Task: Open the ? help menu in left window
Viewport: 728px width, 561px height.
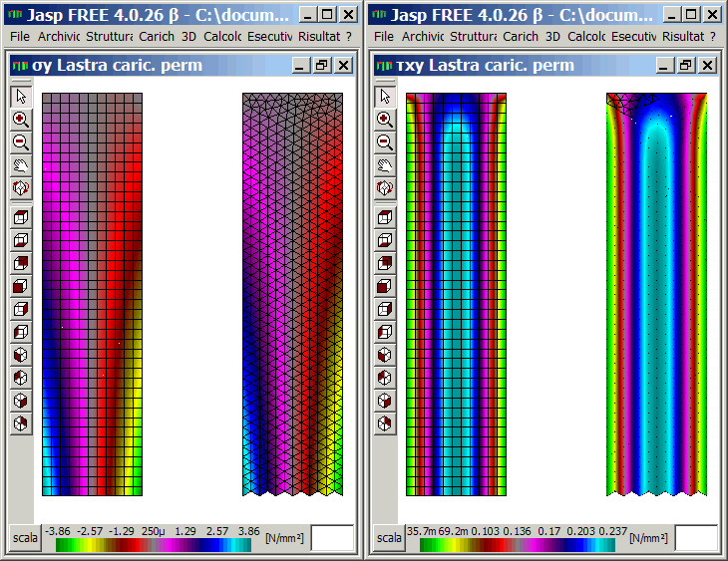Action: [349, 36]
